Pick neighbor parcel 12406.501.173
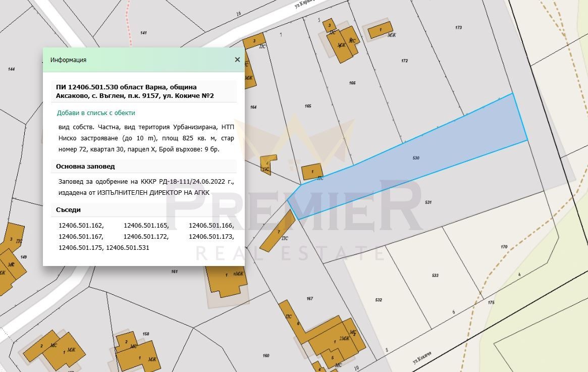The width and height of the screenshot is (588, 372). (211, 236)
